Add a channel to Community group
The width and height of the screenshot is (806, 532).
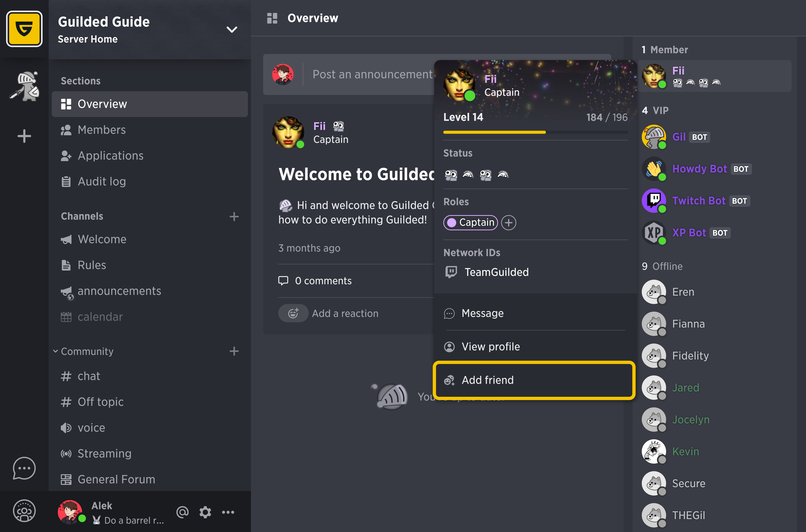[234, 351]
